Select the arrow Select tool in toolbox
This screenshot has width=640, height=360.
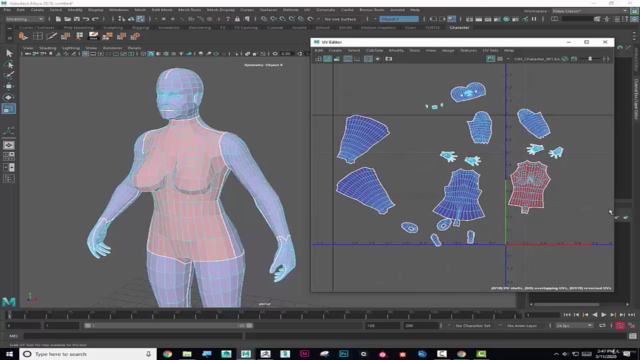9,53
